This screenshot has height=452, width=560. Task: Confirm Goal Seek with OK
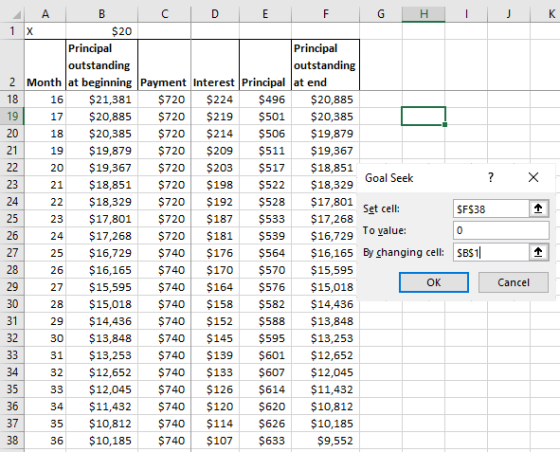(x=434, y=282)
